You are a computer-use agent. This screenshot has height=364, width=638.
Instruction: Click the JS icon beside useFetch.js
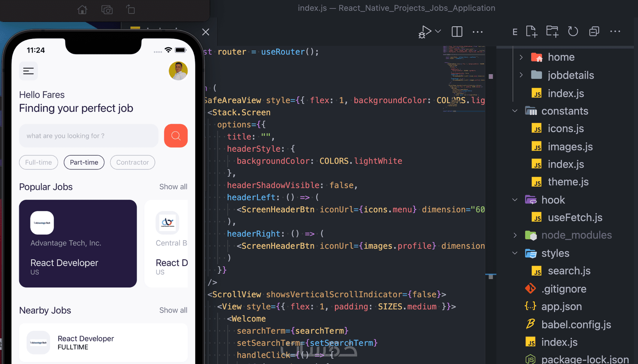(537, 218)
